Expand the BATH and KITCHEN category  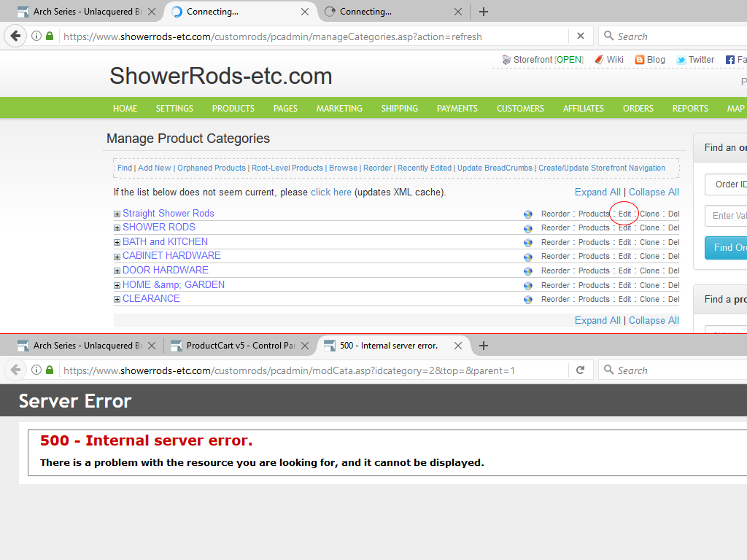(117, 242)
